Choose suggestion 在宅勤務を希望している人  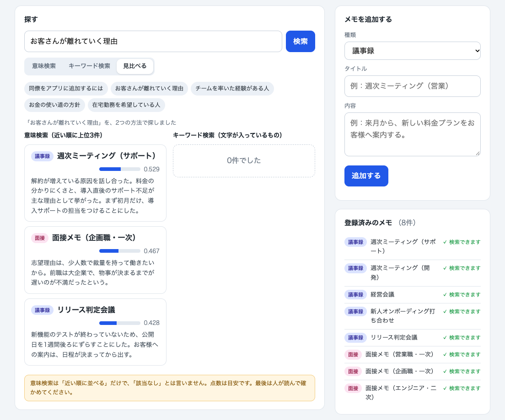pyautogui.click(x=126, y=105)
